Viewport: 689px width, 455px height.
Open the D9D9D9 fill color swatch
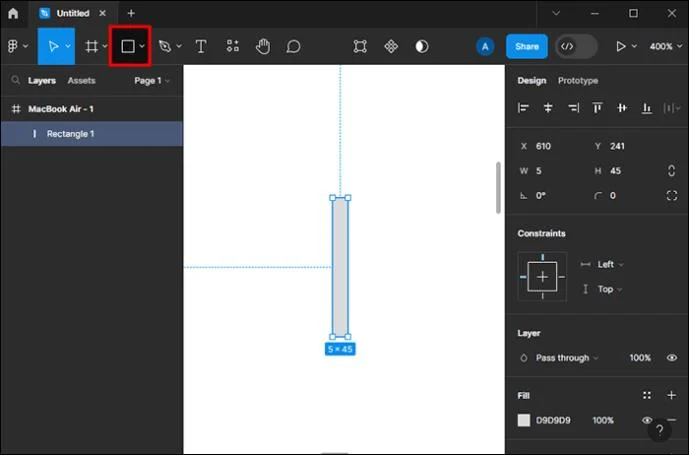523,420
